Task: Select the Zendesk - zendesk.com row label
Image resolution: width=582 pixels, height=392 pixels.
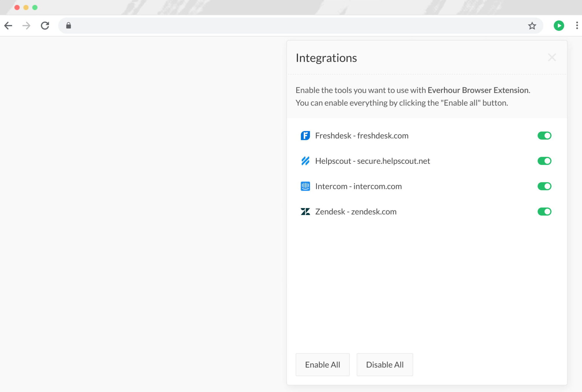Action: (x=356, y=211)
